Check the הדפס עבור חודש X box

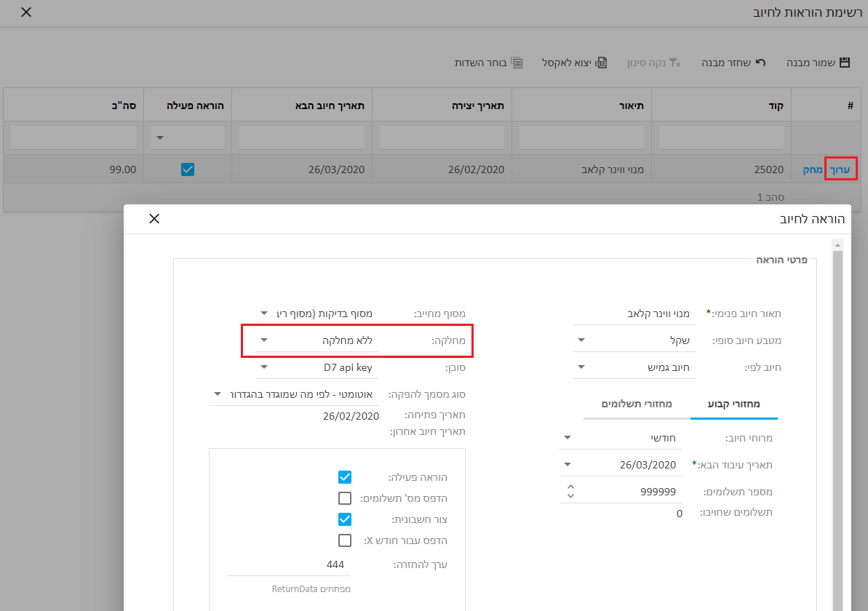345,540
